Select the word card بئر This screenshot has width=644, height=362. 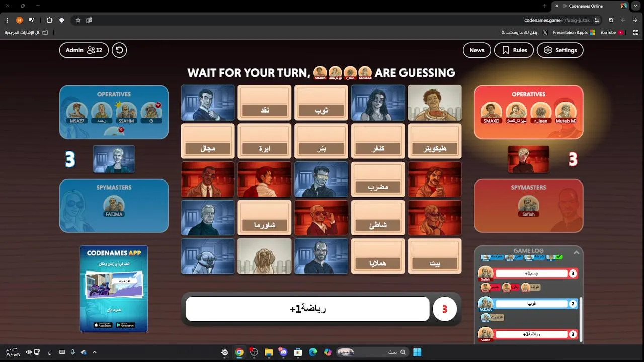(x=321, y=141)
